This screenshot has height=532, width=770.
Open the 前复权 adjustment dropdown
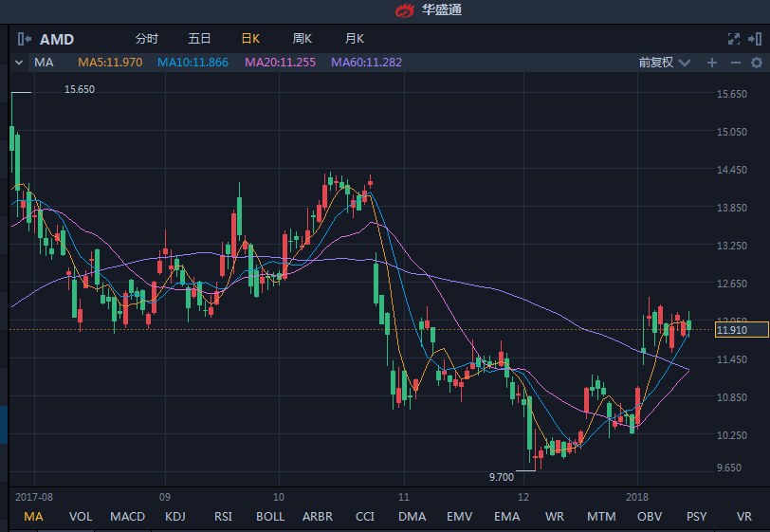[x=662, y=63]
